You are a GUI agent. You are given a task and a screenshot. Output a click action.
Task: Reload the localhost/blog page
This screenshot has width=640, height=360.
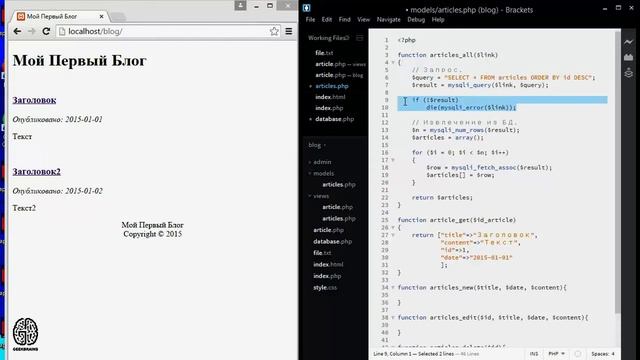tap(46, 31)
